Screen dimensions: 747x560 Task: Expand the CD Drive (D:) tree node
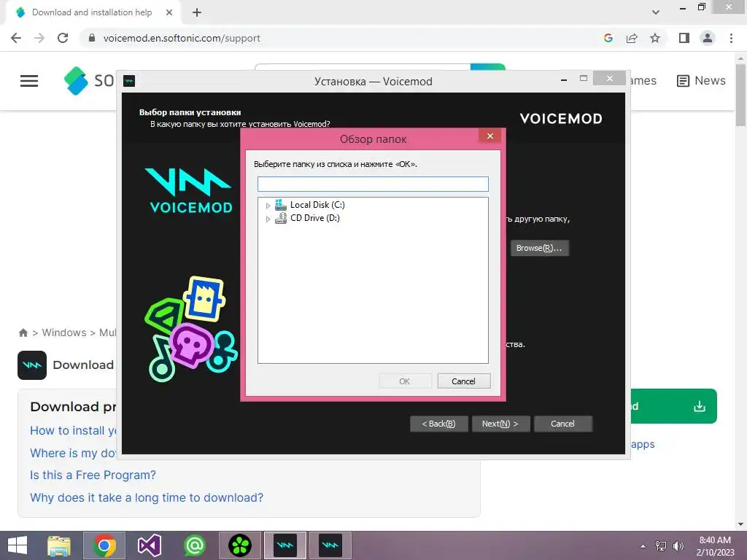[x=268, y=219]
